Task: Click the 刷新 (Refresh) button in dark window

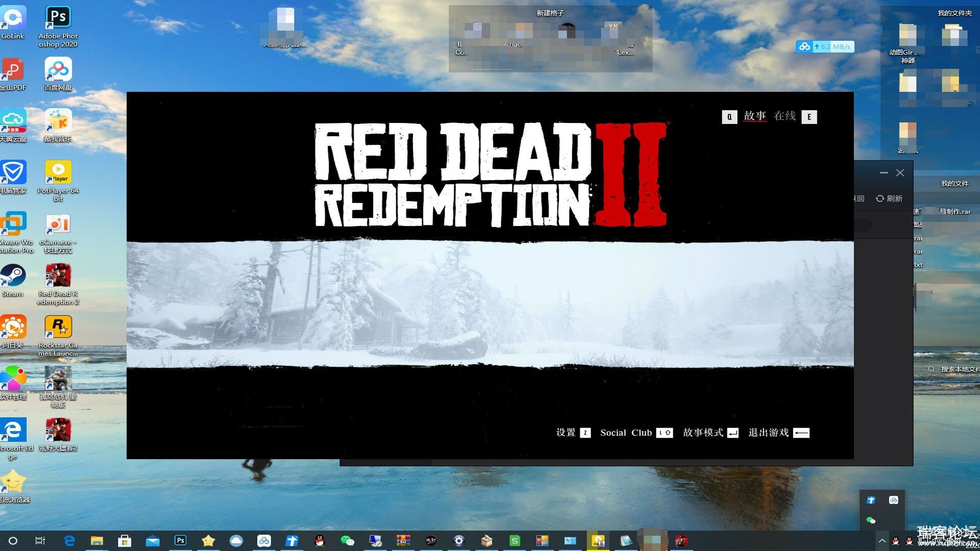Action: point(889,198)
